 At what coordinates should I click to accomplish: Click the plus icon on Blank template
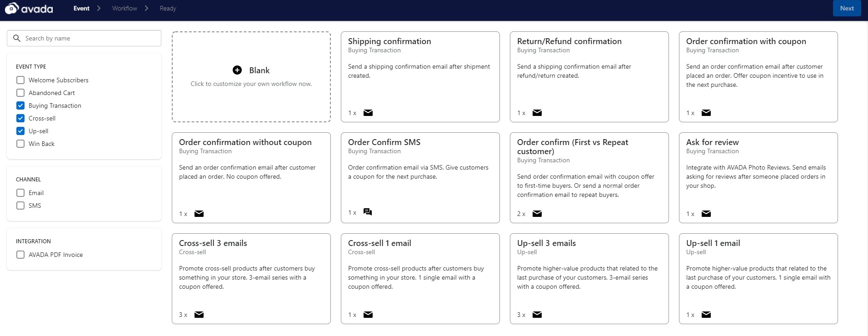237,70
